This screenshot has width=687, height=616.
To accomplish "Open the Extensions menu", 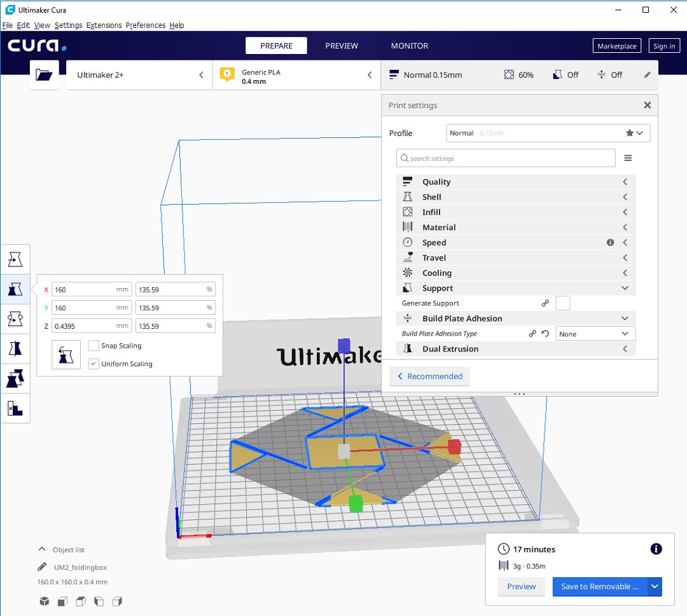I will coord(104,25).
